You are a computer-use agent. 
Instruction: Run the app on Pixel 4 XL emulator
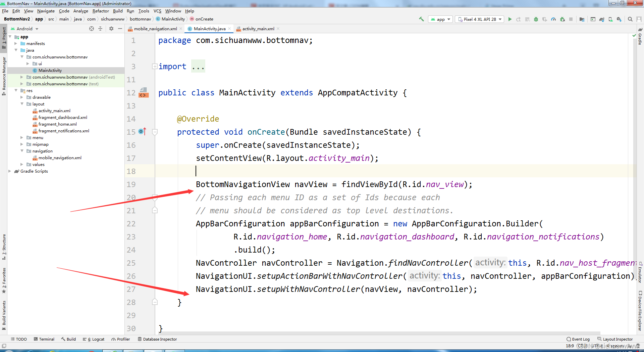pyautogui.click(x=510, y=19)
